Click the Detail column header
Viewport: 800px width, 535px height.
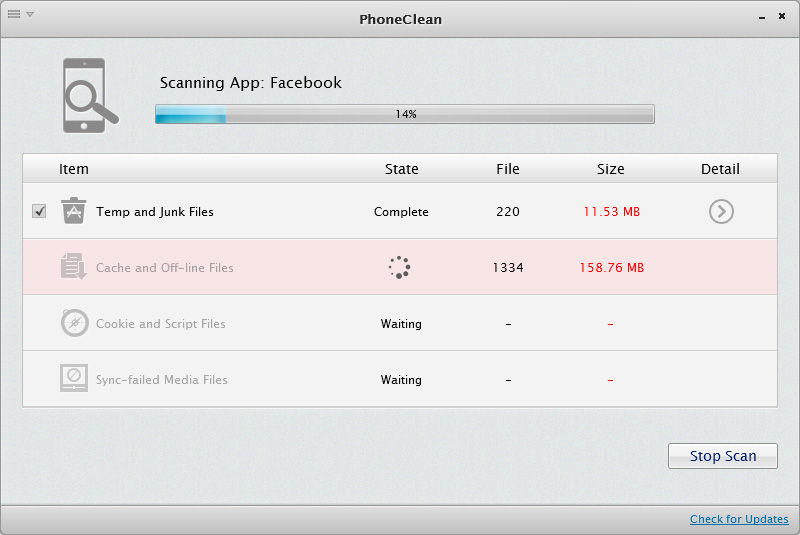pos(720,169)
